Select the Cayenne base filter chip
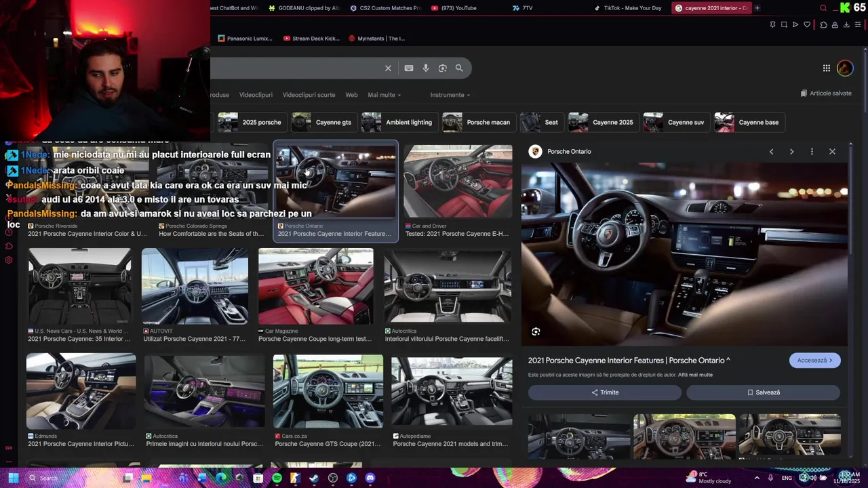 coord(749,122)
